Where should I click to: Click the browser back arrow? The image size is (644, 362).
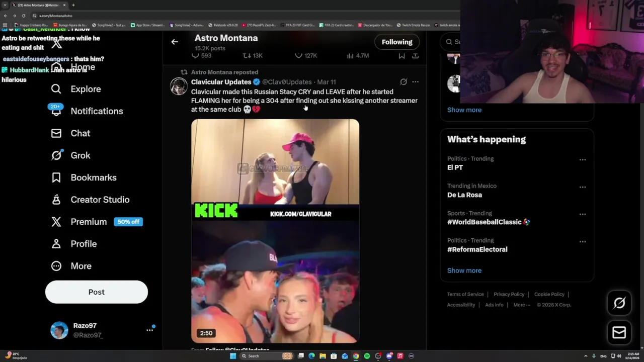pyautogui.click(x=6, y=16)
